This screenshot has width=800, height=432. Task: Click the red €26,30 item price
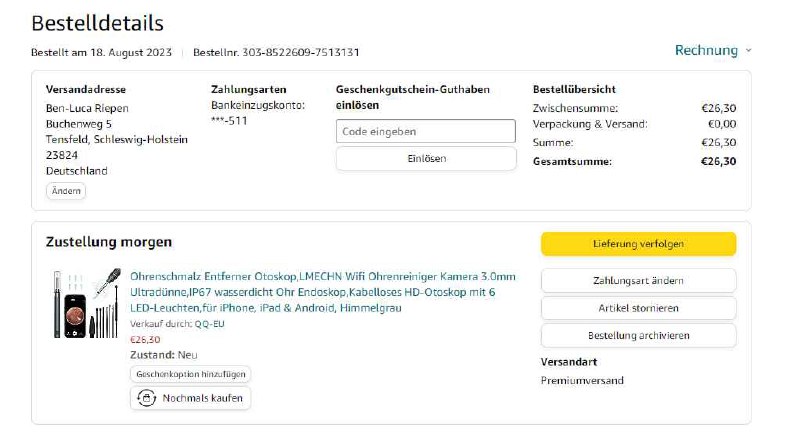click(x=145, y=339)
